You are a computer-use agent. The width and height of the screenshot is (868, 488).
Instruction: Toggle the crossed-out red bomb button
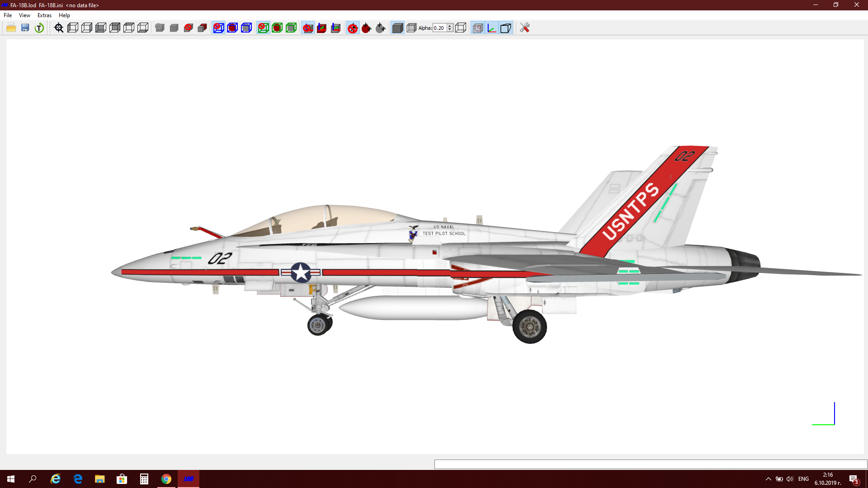coord(353,28)
